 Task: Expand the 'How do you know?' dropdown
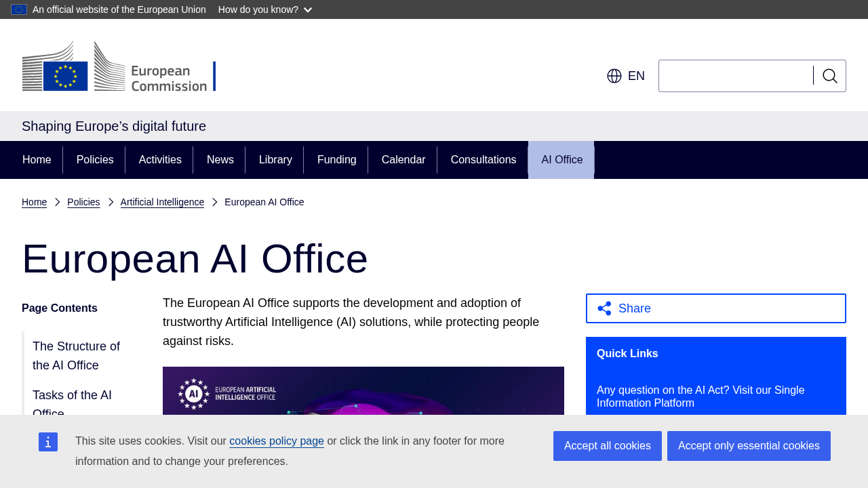click(x=265, y=9)
